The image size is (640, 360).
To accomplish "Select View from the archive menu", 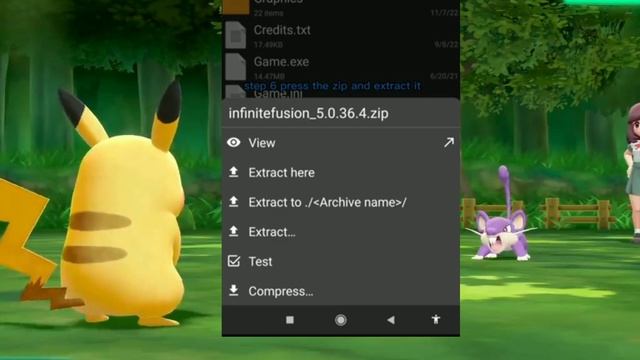I will [341, 143].
